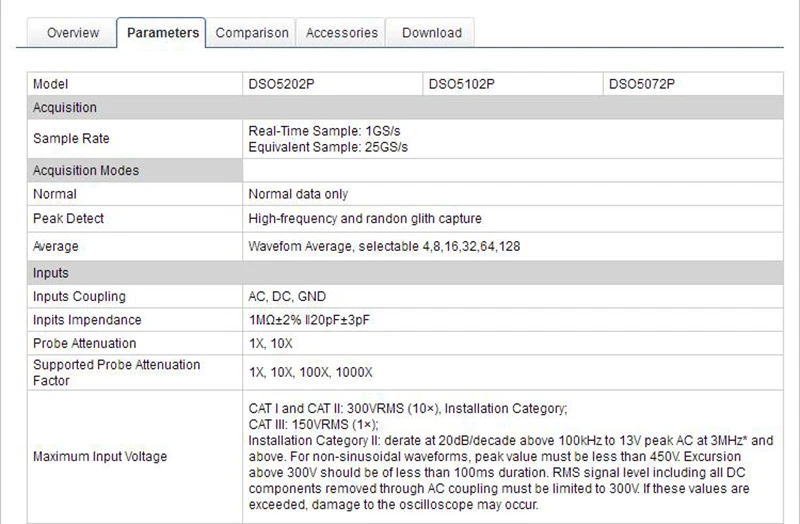This screenshot has width=800, height=524.
Task: Click the Average row label
Action: pos(56,246)
